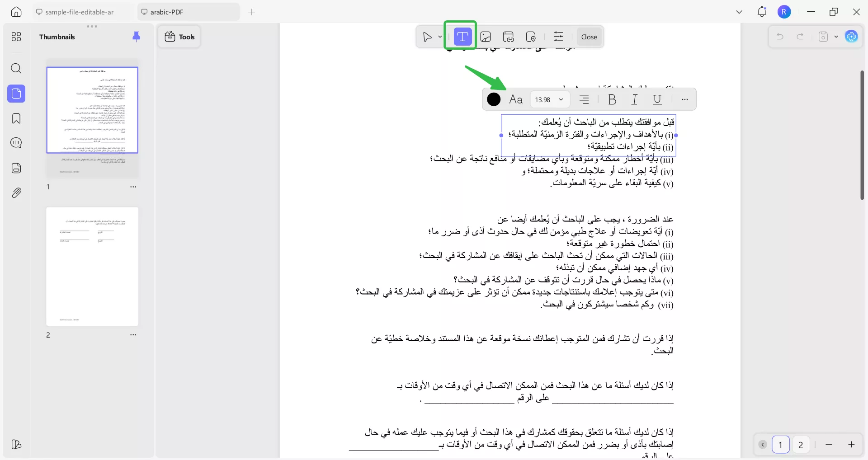Viewport: 868px width, 460px height.
Task: Open the font size dropdown
Action: (550, 99)
